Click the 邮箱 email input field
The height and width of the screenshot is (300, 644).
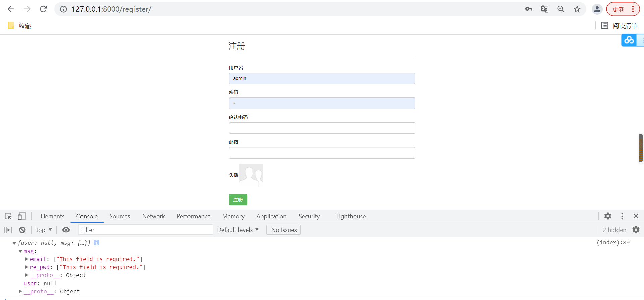click(322, 153)
